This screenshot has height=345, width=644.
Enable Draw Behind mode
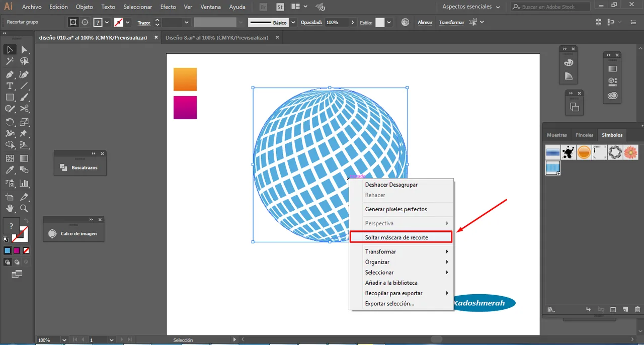[17, 262]
